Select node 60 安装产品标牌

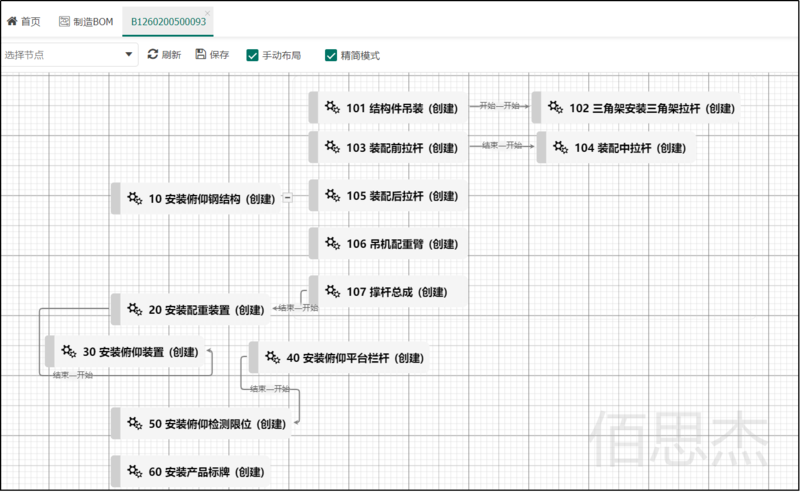click(x=191, y=472)
